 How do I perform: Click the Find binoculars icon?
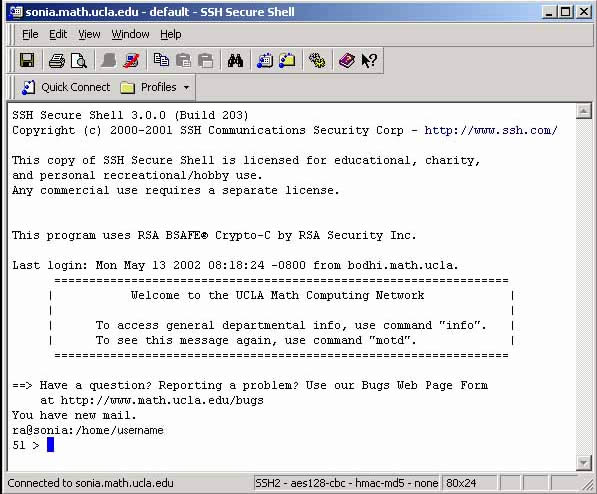coord(235,60)
